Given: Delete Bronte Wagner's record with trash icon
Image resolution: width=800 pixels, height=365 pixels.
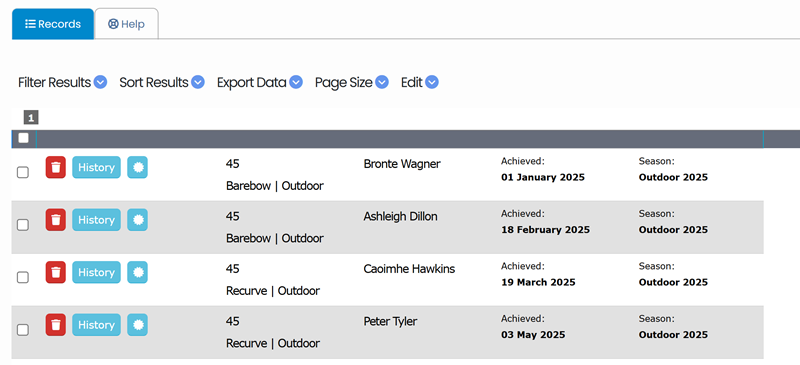Looking at the screenshot, I should (x=56, y=167).
